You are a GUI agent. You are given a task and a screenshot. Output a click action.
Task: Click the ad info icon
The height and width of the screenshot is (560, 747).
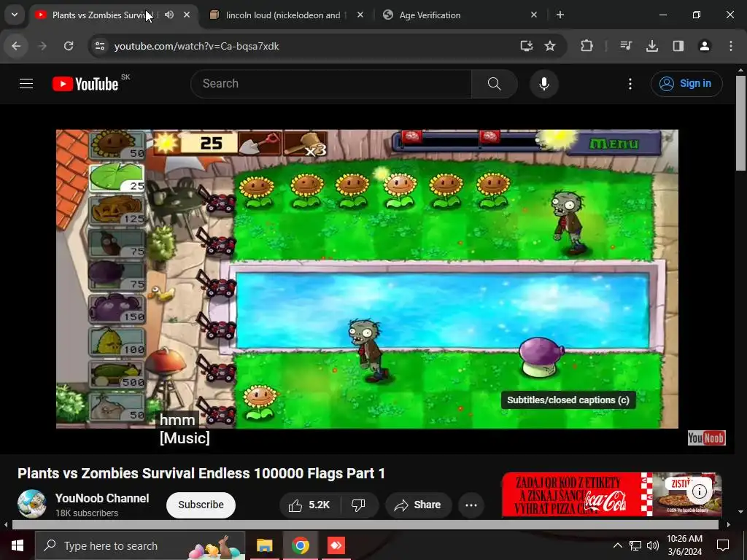[700, 491]
